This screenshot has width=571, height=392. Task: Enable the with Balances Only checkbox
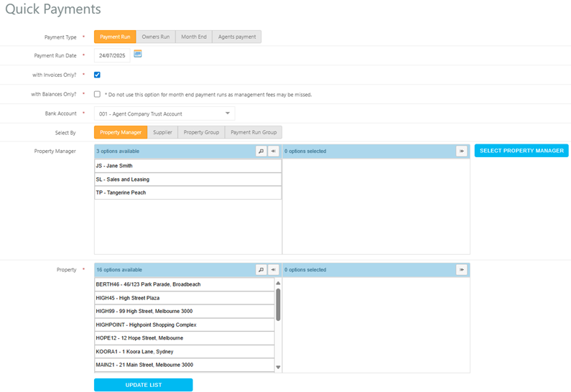pyautogui.click(x=97, y=94)
